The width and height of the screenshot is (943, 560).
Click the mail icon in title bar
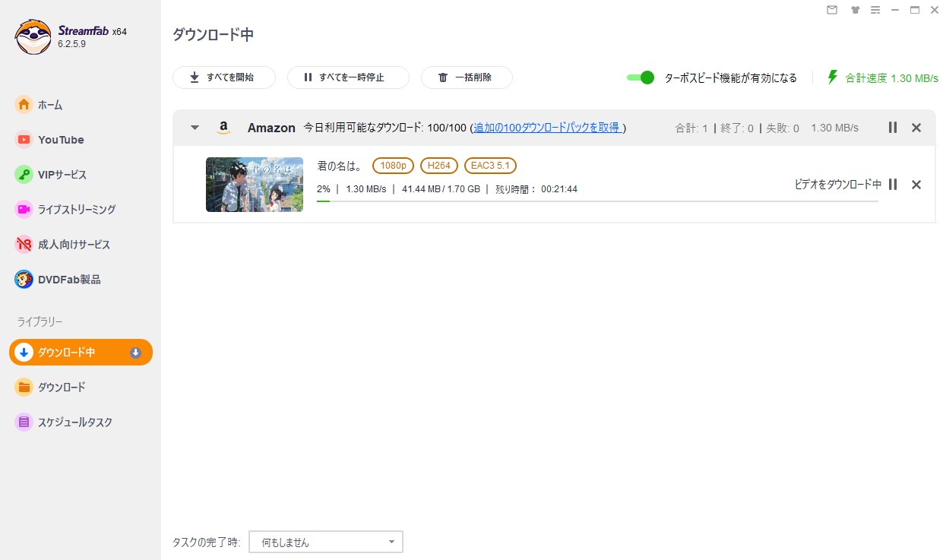832,10
